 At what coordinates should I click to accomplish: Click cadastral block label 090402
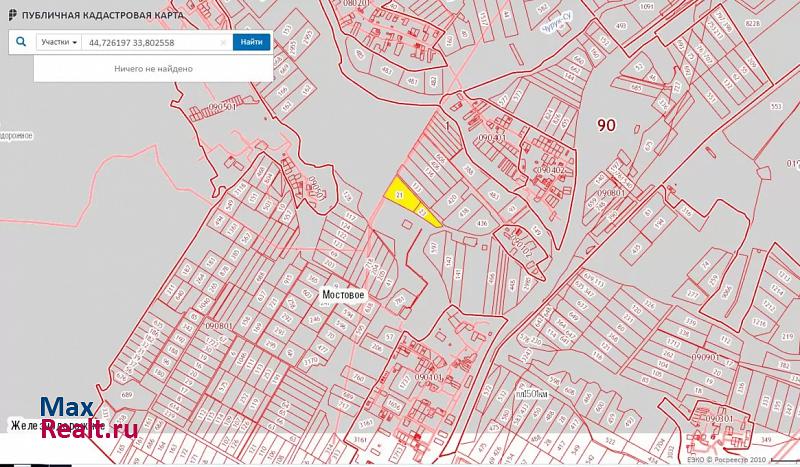[x=549, y=171]
